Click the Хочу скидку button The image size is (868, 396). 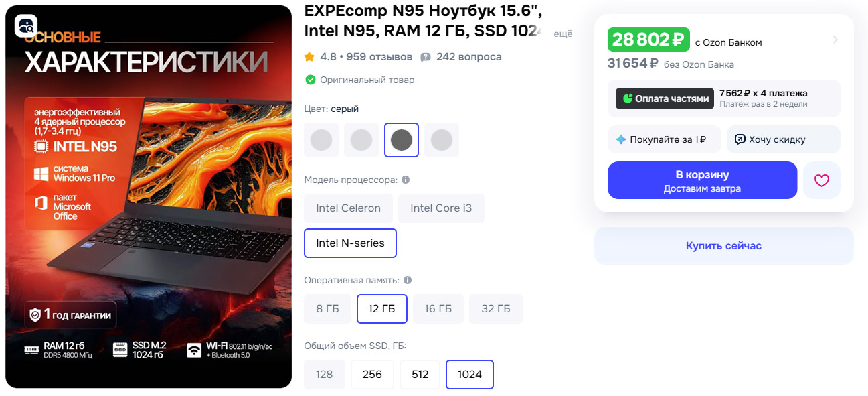click(783, 139)
